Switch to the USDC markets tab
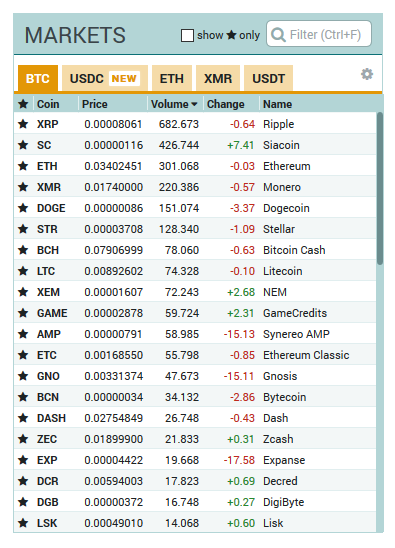 click(105, 78)
